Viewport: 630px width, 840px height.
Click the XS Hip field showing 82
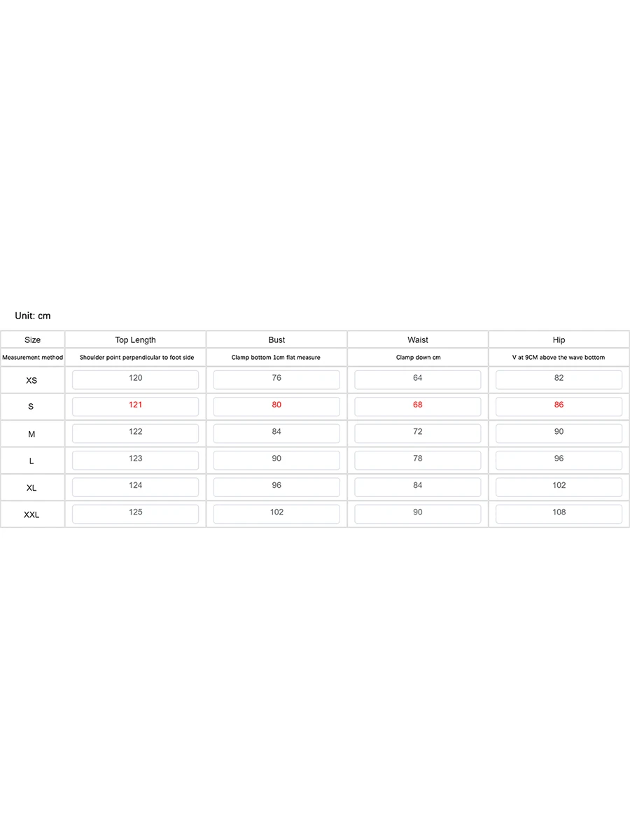tap(559, 379)
